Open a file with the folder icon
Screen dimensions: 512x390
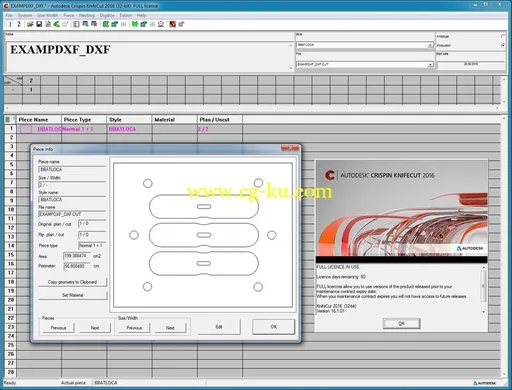click(x=30, y=24)
